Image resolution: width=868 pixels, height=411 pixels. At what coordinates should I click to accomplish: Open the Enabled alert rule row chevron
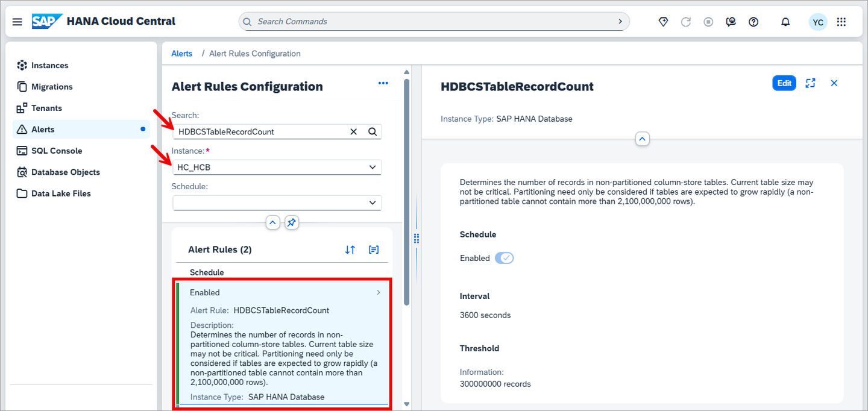(x=379, y=292)
